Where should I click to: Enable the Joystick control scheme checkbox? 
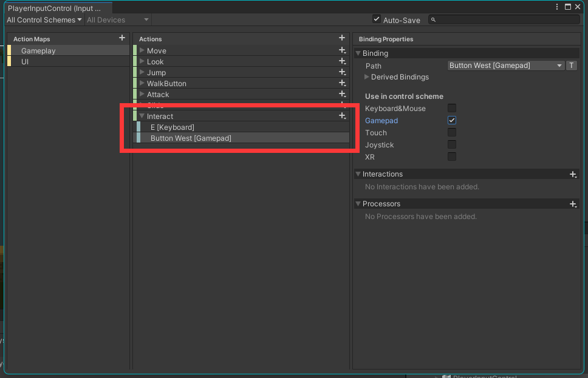pyautogui.click(x=452, y=144)
